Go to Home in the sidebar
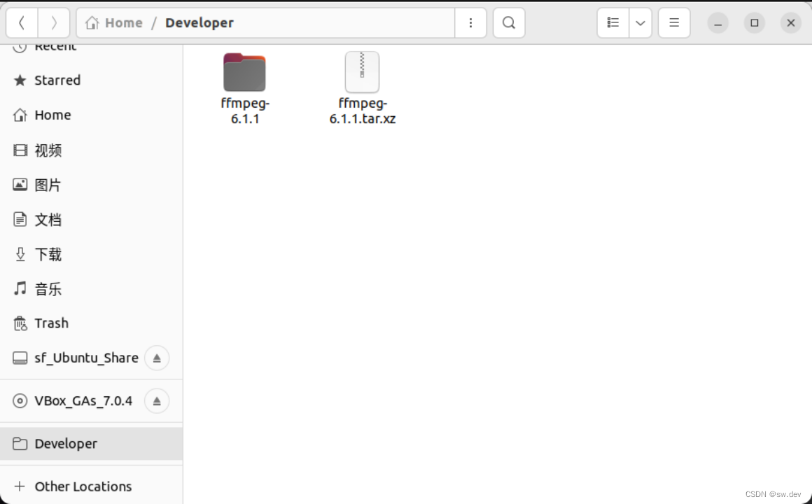Screen dimensions: 812x504 point(91,115)
